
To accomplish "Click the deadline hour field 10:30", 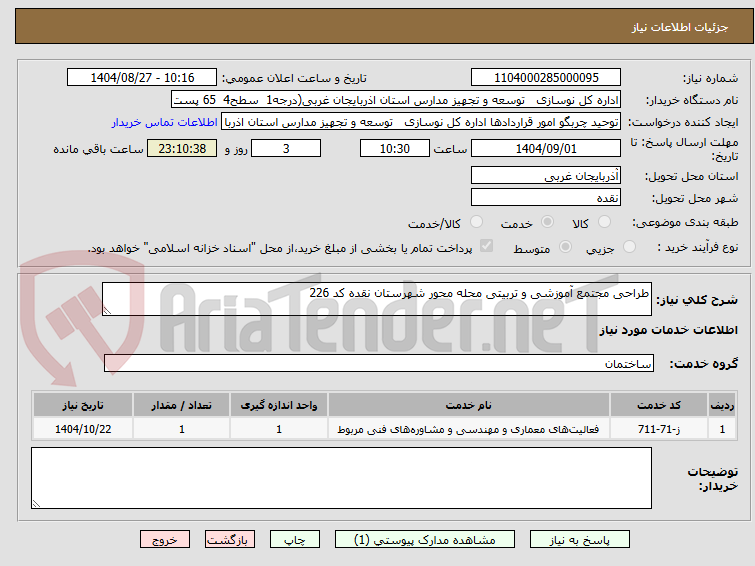I will point(394,148).
